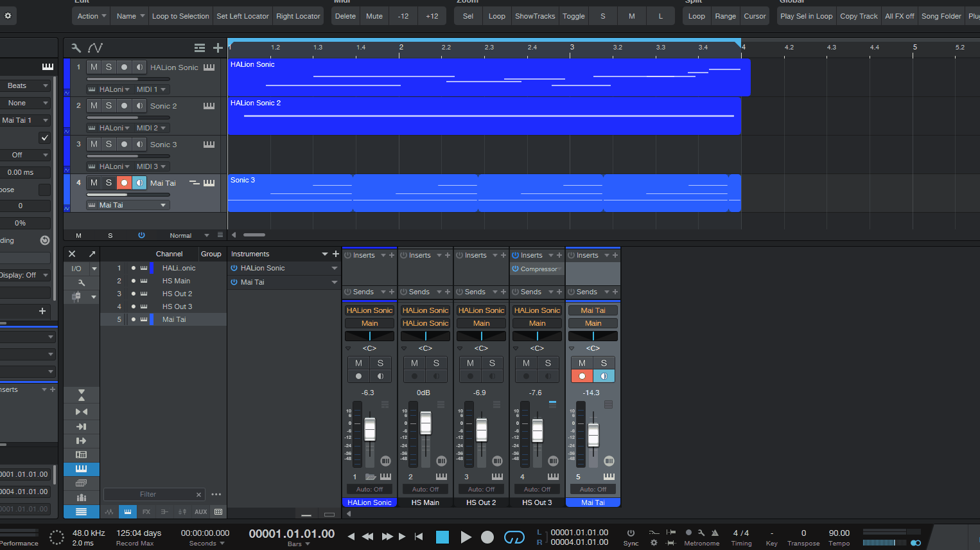Open the Banks panel icon in the console sidebar

[x=82, y=483]
